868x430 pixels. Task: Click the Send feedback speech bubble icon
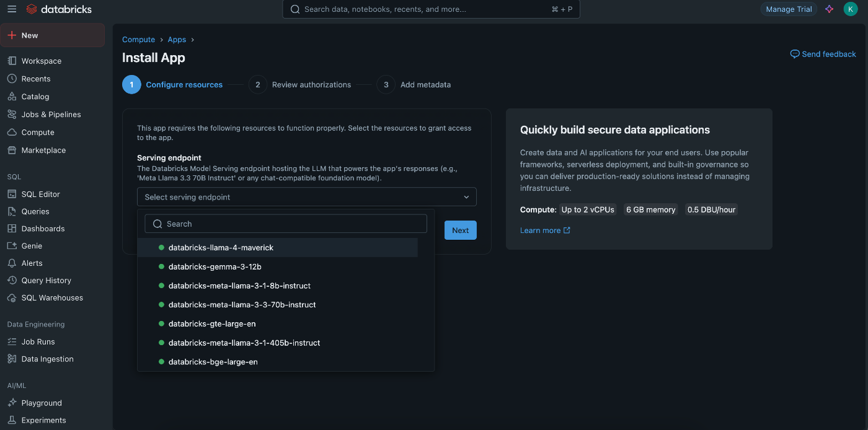point(795,54)
